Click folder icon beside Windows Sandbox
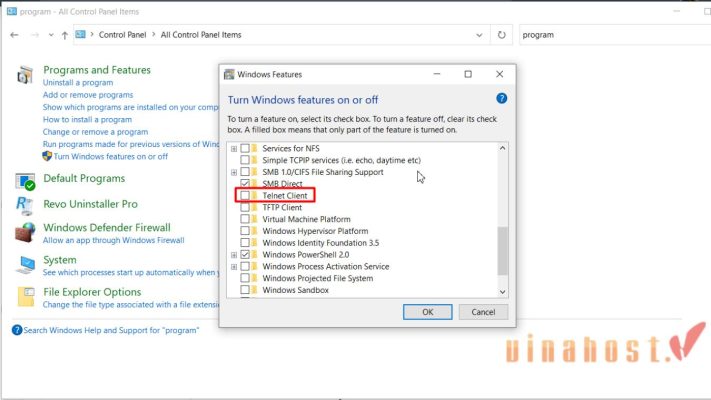 pyautogui.click(x=254, y=290)
